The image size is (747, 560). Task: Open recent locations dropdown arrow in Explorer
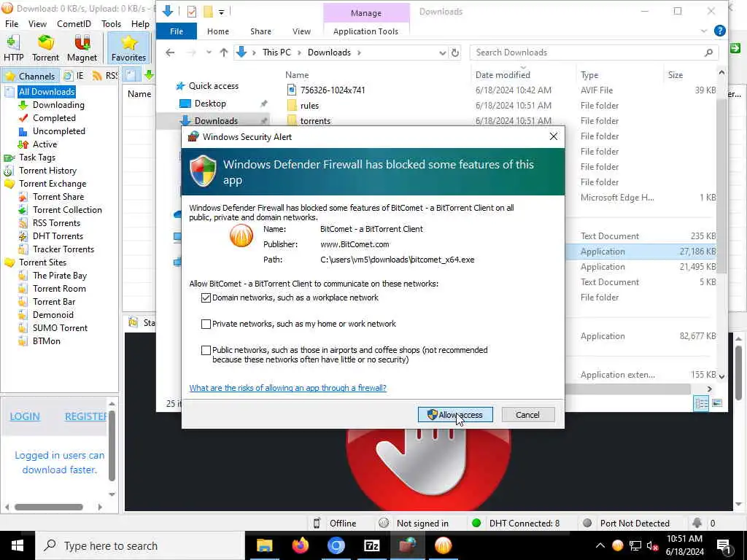(209, 52)
